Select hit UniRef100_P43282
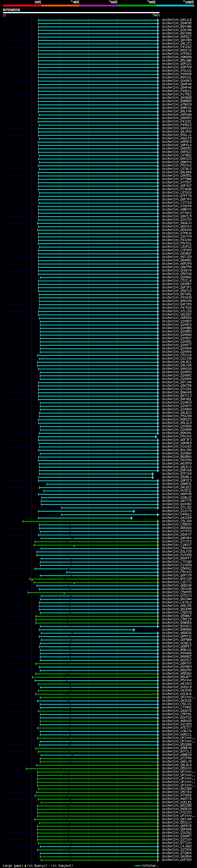This screenshot has height=868, width=197. click(x=177, y=47)
